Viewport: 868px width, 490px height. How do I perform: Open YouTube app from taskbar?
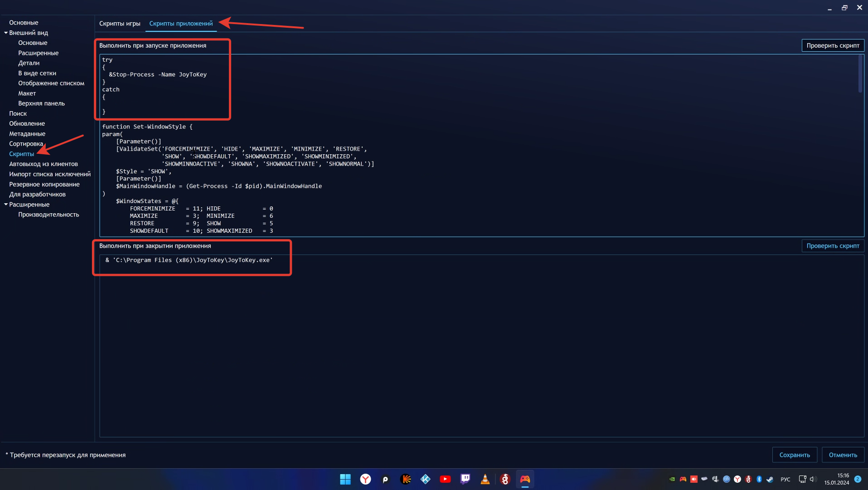point(445,479)
